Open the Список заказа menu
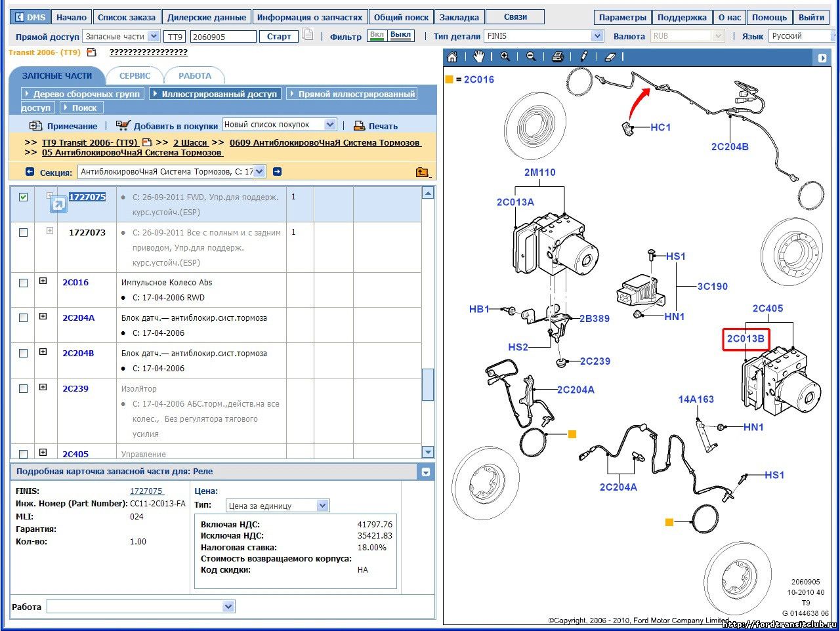Screen dimensions: 840x631 click(126, 17)
